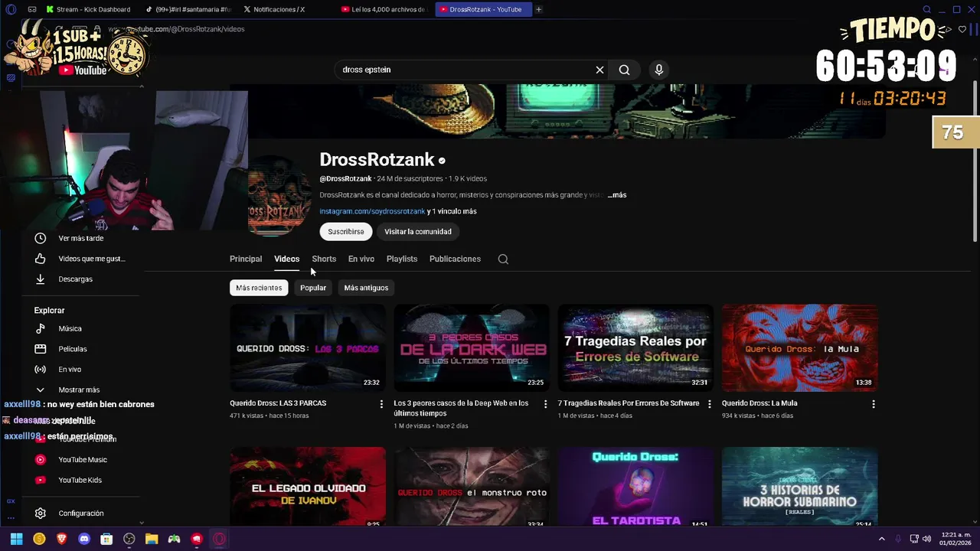Open File Explorer from the taskbar
This screenshot has height=551, width=980.
tap(152, 539)
